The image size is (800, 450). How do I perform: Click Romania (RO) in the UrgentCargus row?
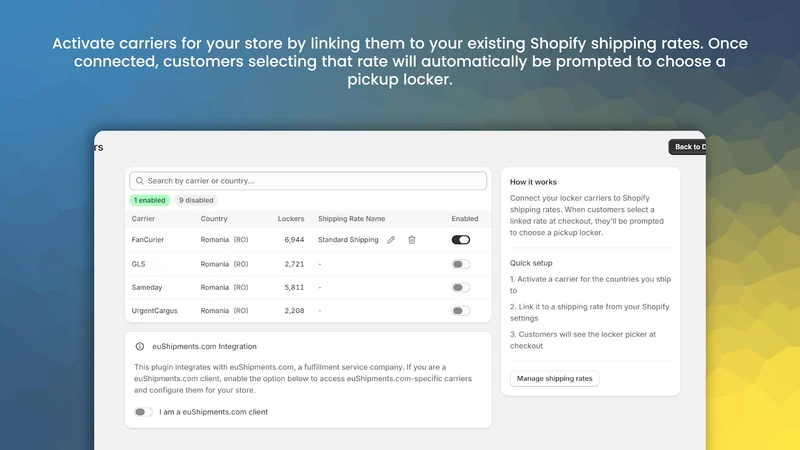[224, 311]
